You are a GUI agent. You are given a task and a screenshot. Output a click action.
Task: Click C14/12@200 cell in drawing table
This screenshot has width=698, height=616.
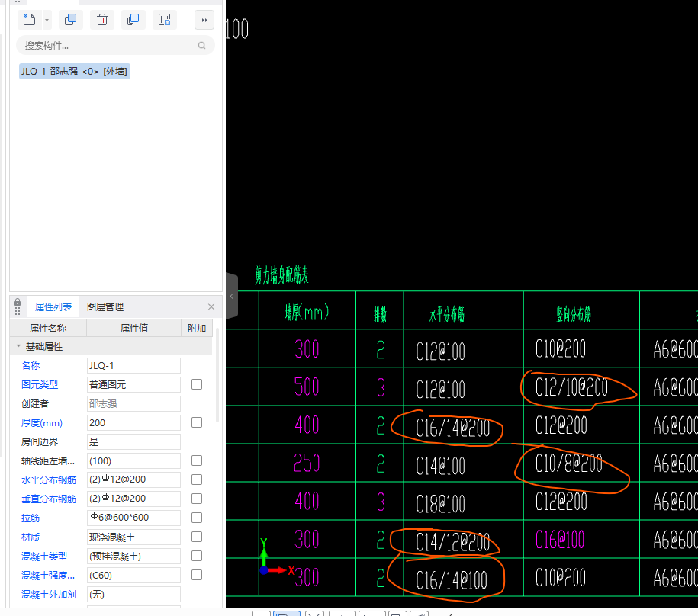point(452,542)
